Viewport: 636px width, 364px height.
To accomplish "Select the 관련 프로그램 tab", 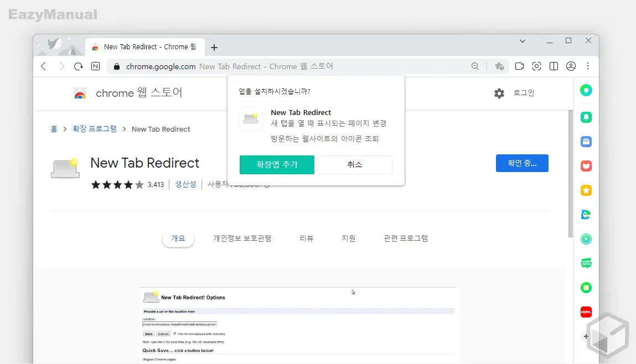I will click(406, 238).
